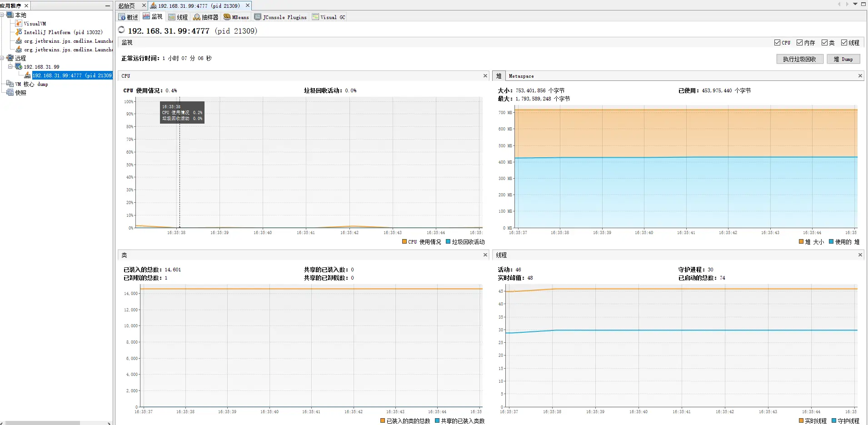This screenshot has width=868, height=425.
Task: Switch memory chart to Metaspace tab
Action: [521, 76]
